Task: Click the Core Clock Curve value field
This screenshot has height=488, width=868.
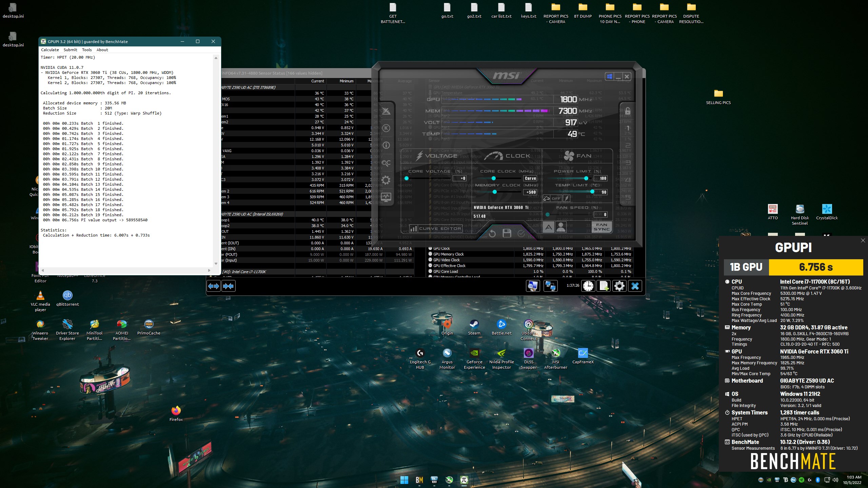Action: click(530, 178)
